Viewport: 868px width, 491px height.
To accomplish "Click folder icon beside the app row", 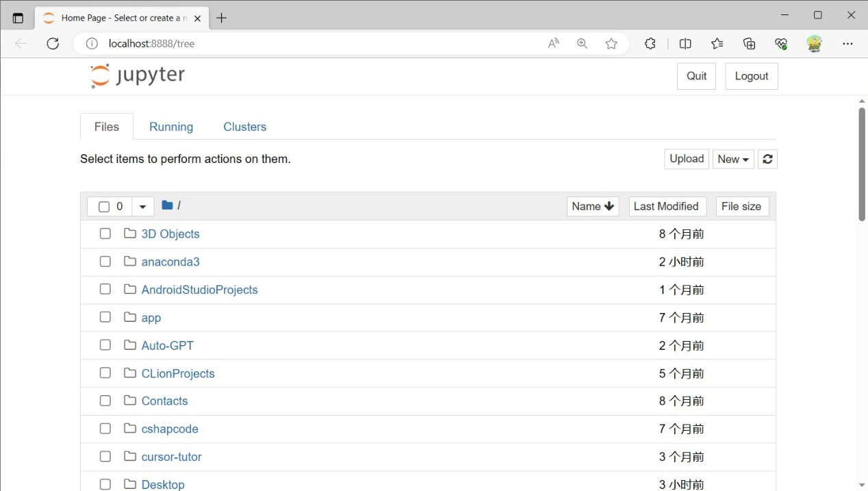I will pyautogui.click(x=130, y=317).
